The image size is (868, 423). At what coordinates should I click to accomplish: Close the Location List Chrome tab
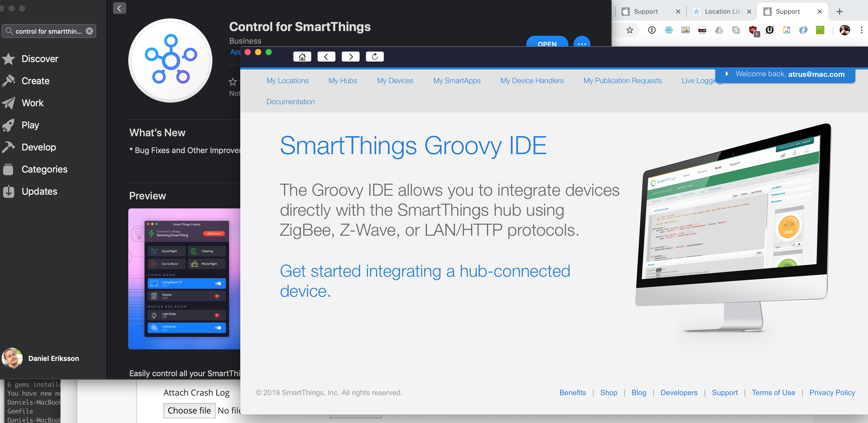[x=749, y=12]
